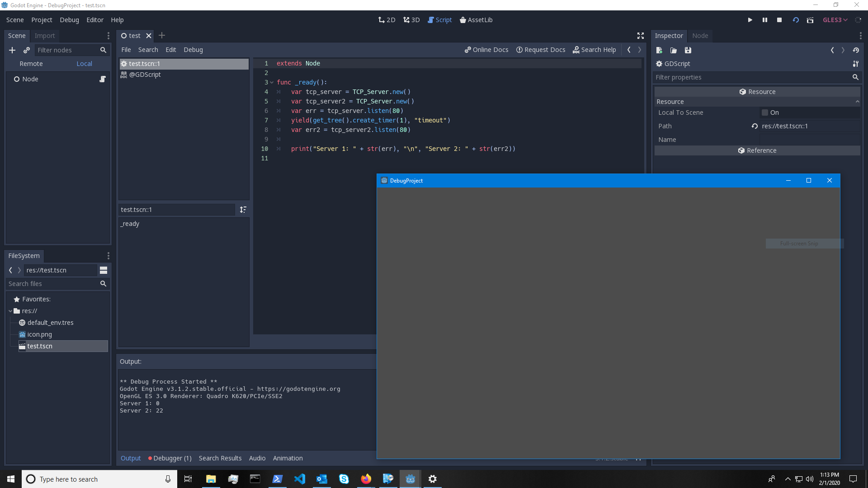Click Search Help button

(x=594, y=50)
